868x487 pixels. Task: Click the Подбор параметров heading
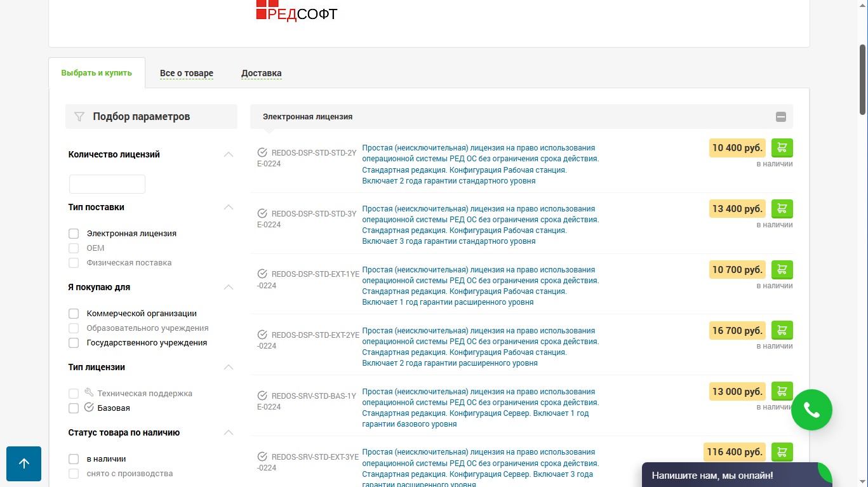click(x=142, y=117)
